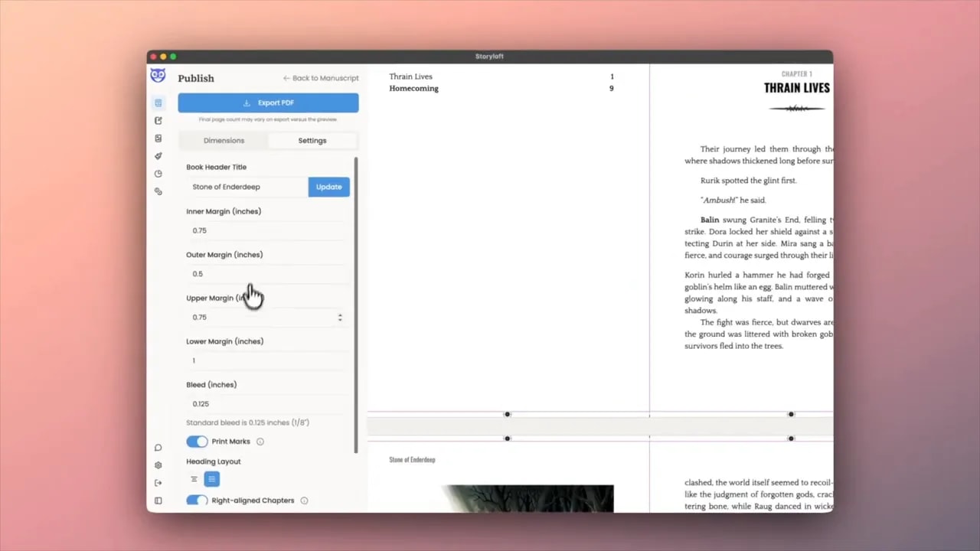Click 'Rurik spotted the glint first.' paragraph

point(749,181)
